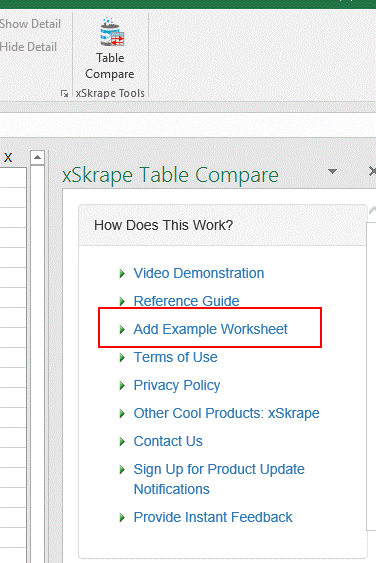Click the Add Example Worksheet link
Image resolution: width=376 pixels, height=563 pixels.
210,329
